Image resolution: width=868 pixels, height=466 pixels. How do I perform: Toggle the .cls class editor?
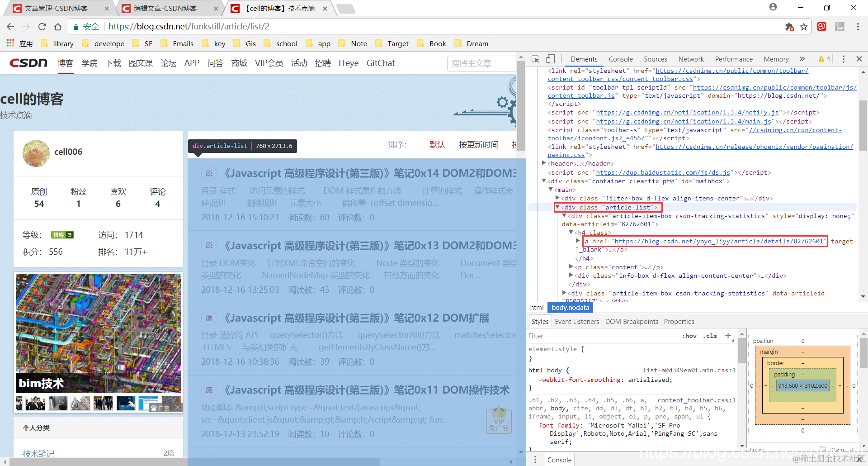tap(710, 336)
